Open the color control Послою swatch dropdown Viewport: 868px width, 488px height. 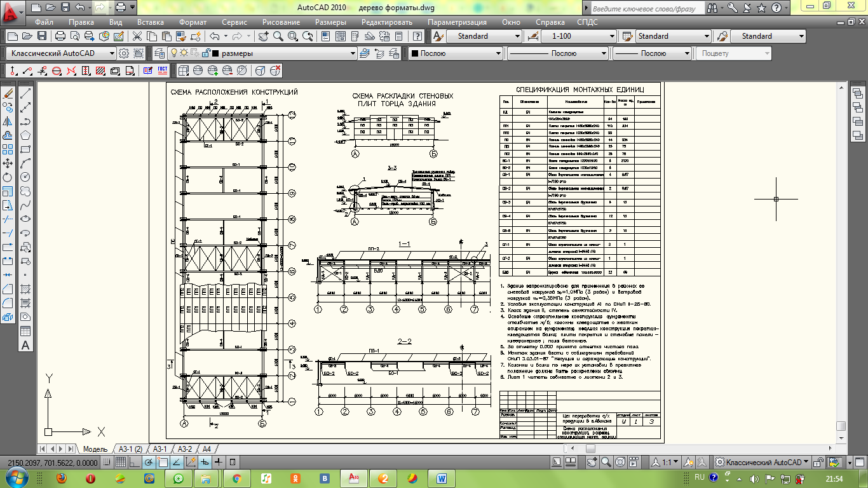coord(456,53)
